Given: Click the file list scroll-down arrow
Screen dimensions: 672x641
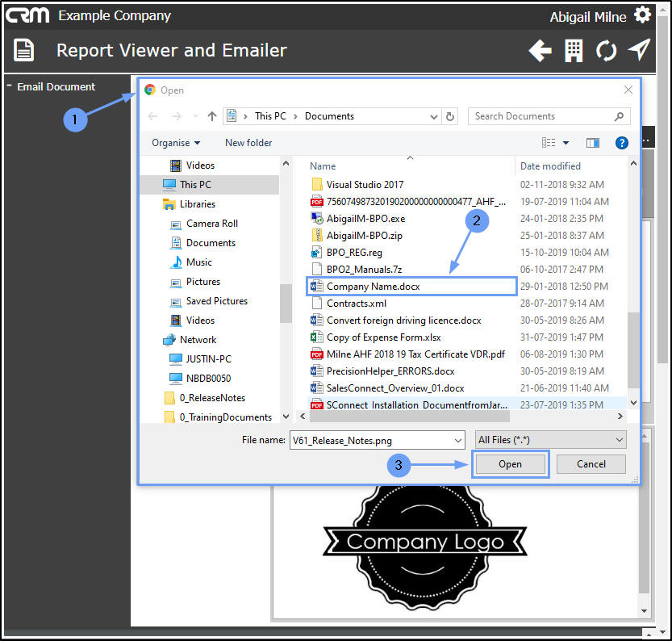Looking at the screenshot, I should (633, 403).
